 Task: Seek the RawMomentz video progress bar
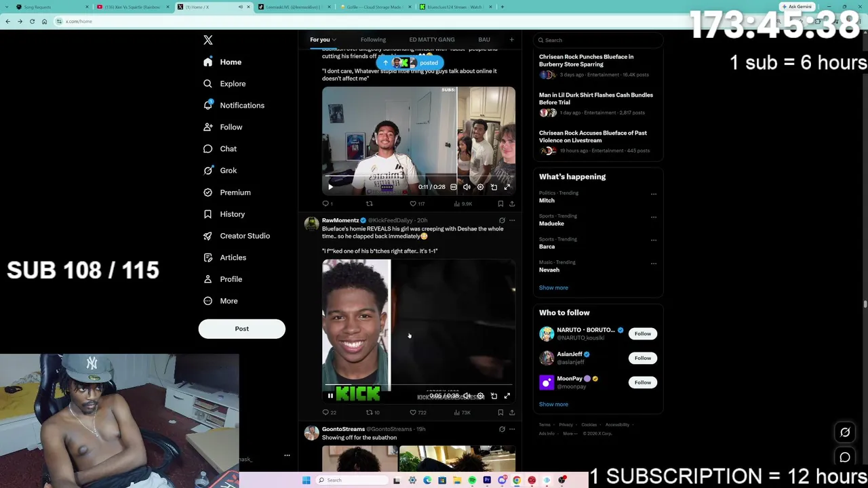(x=418, y=386)
